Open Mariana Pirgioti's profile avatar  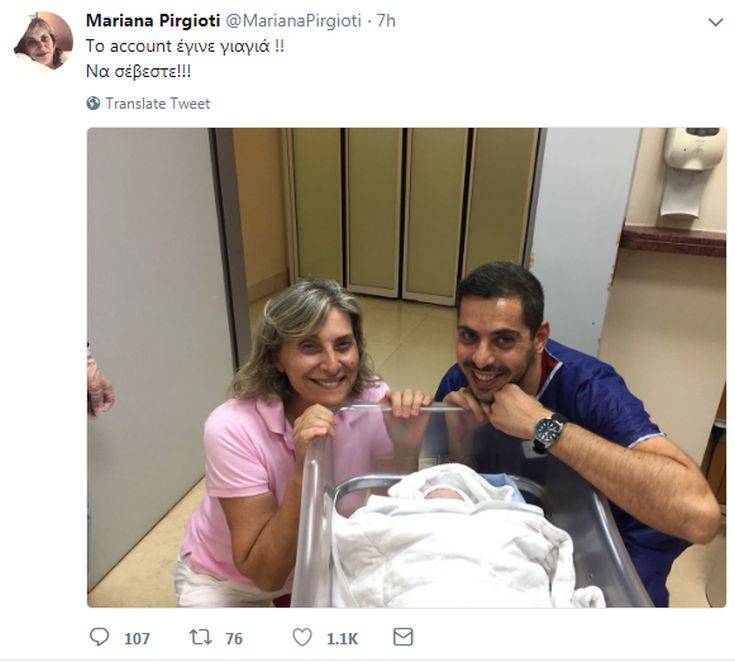coord(43,41)
